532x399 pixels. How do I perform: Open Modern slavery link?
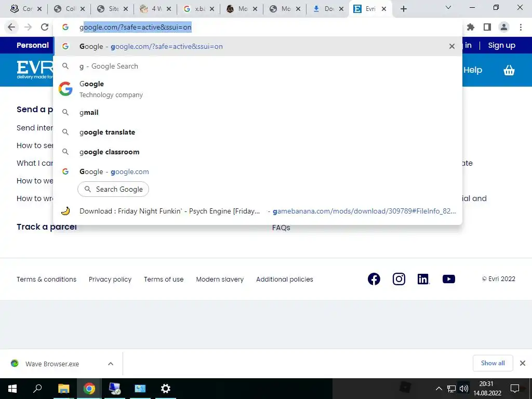point(220,279)
